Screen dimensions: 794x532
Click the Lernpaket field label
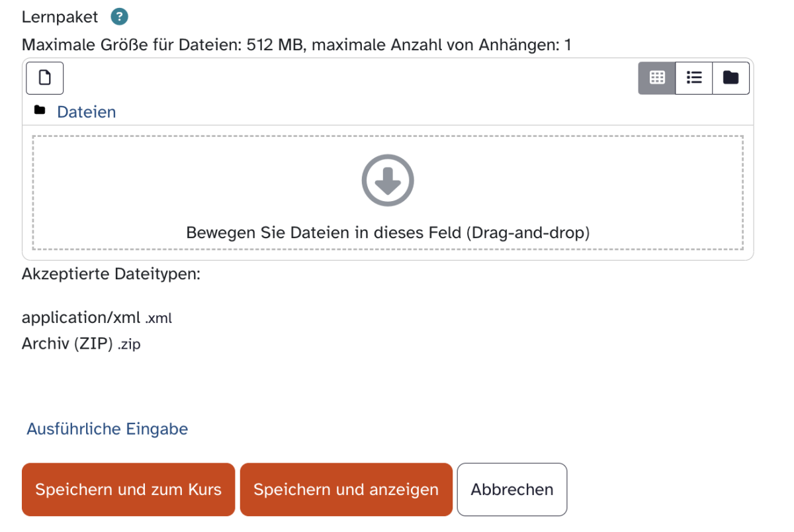(x=60, y=17)
